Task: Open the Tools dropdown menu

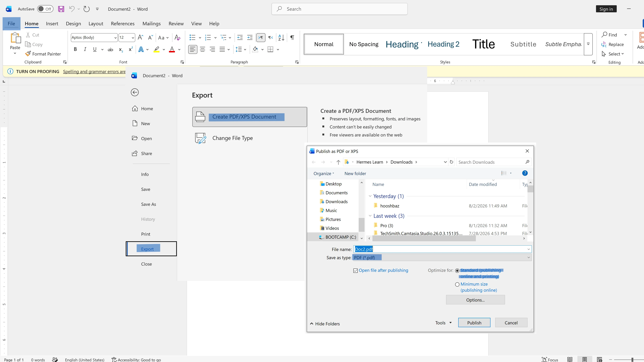Action: pos(443,323)
